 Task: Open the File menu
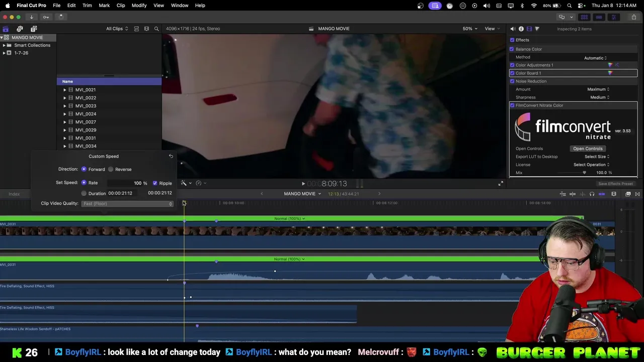click(x=56, y=6)
